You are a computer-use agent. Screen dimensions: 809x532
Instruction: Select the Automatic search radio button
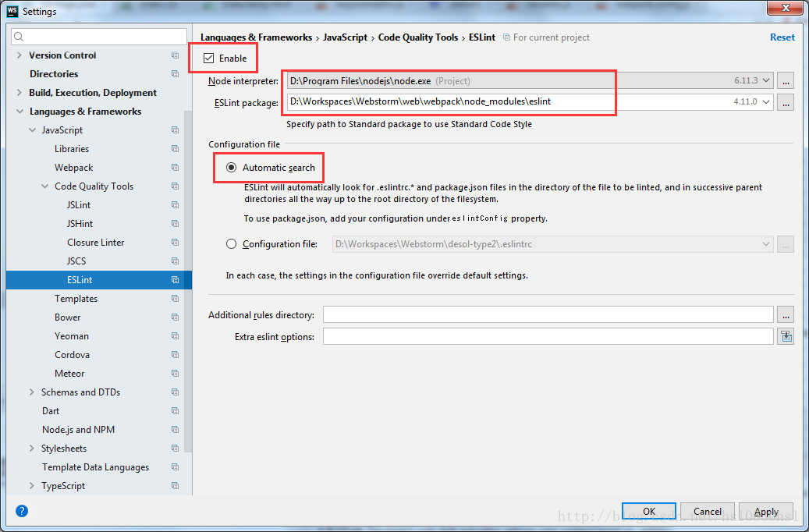231,167
